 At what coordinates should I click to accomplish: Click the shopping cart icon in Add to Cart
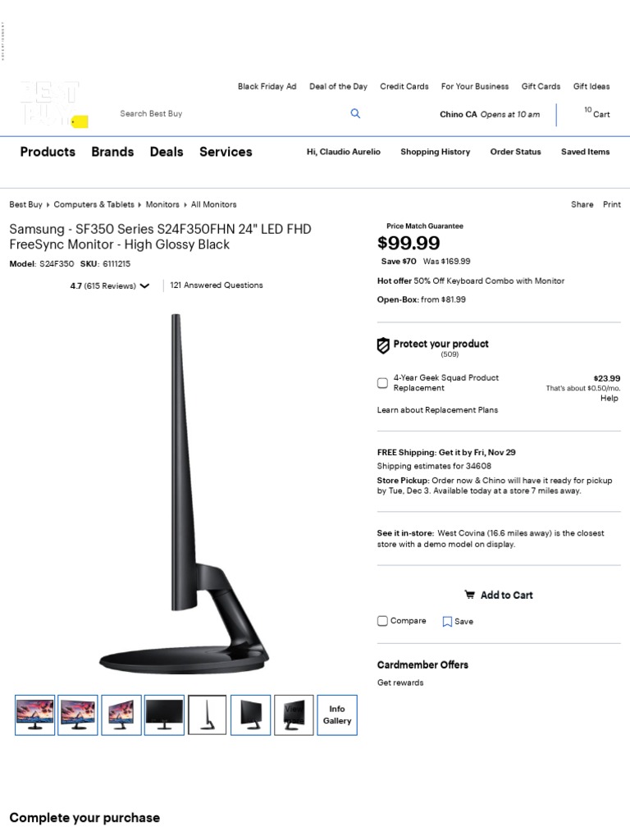[469, 595]
